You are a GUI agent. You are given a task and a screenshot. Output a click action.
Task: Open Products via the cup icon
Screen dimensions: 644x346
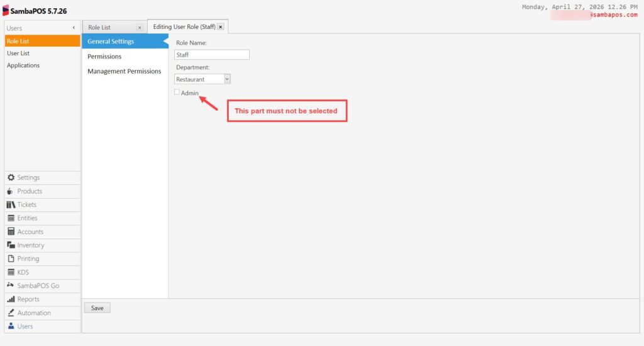[x=11, y=191]
